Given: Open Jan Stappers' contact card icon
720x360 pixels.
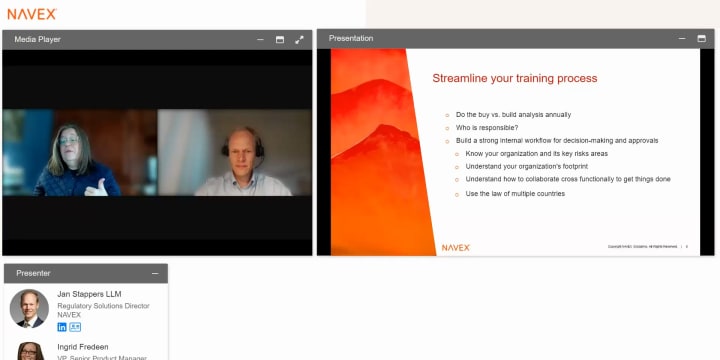Looking at the screenshot, I should (75, 327).
